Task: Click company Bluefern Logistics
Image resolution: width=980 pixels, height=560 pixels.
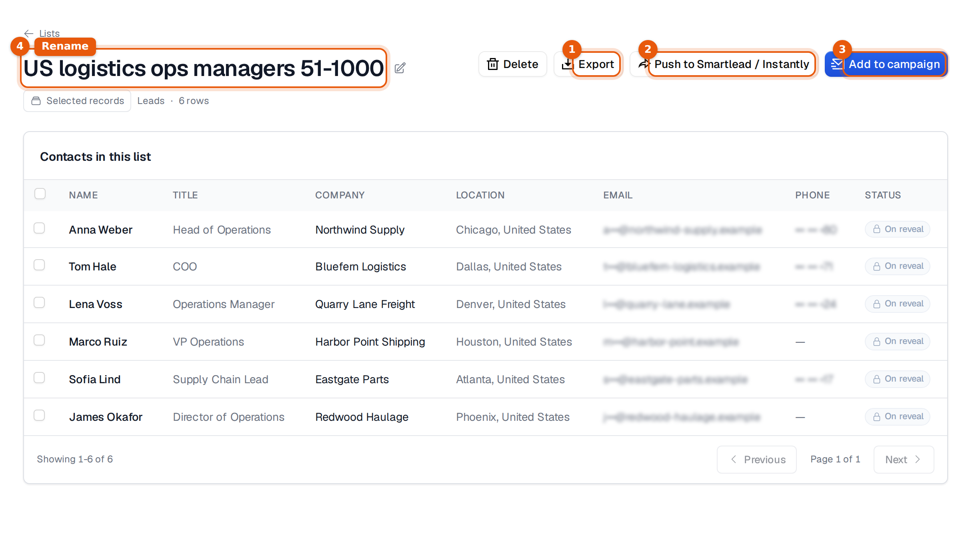Action: click(360, 266)
